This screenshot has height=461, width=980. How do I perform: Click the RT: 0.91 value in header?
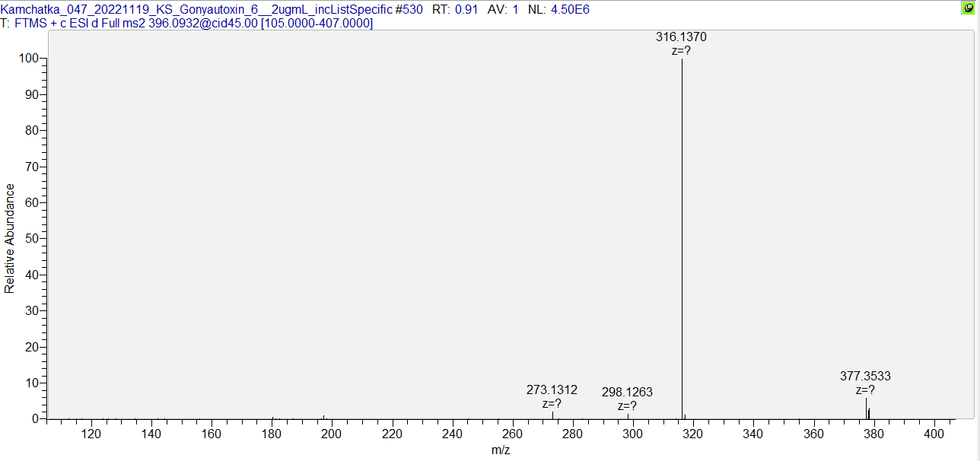click(x=456, y=10)
